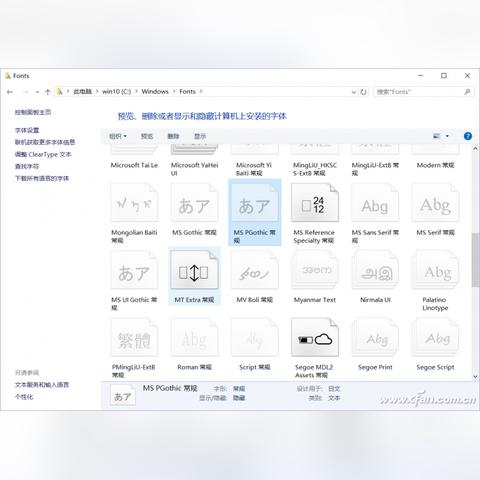Select the Roman font icon
The width and height of the screenshot is (480, 480).
[x=194, y=337]
